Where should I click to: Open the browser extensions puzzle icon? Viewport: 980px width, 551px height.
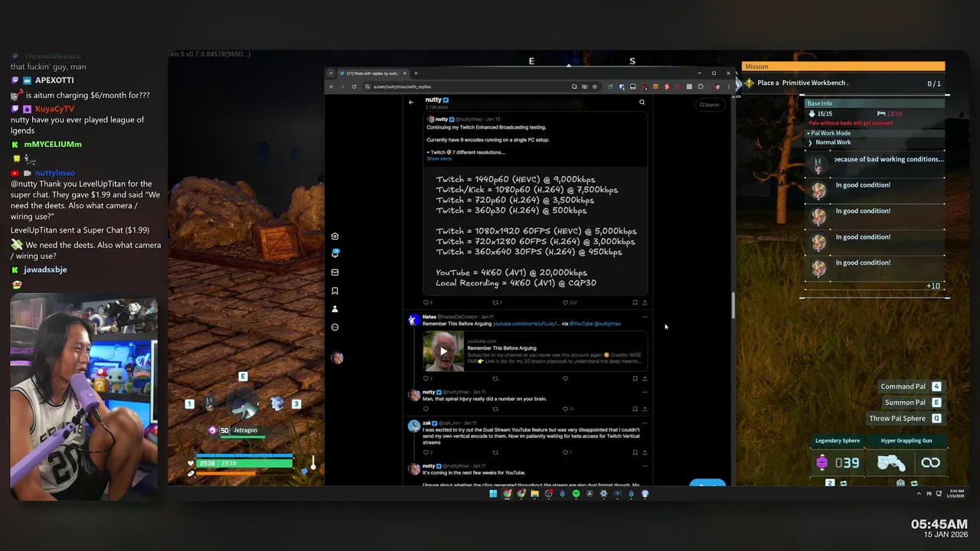[x=701, y=86]
